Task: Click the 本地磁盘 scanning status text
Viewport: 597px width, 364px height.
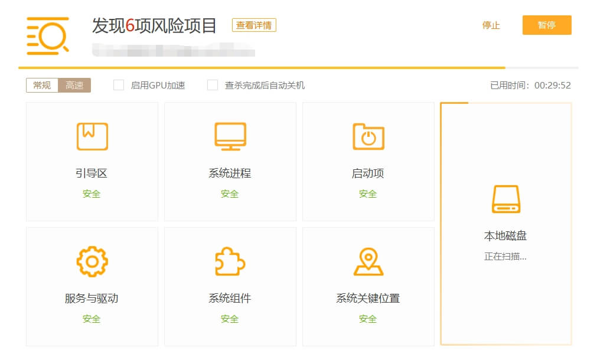Action: point(505,257)
